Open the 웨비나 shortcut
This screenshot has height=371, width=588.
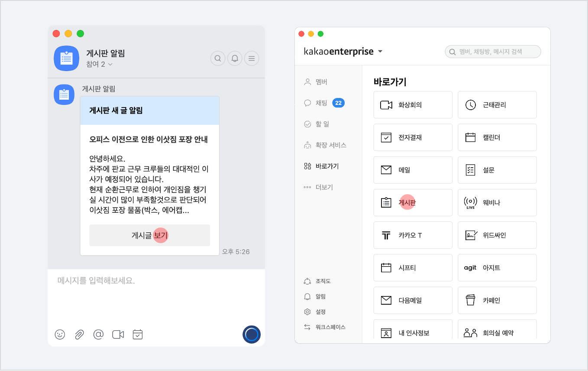497,202
